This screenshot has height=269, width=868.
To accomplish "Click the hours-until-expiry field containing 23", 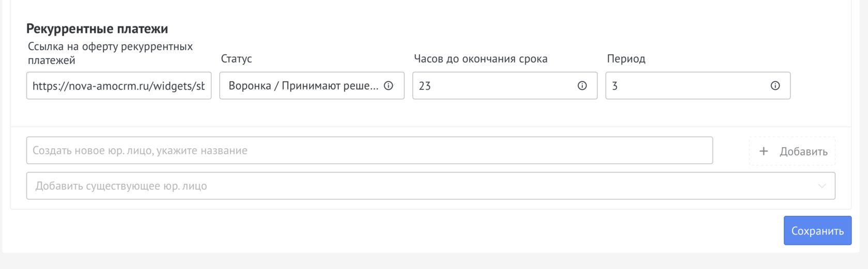I will (x=491, y=86).
